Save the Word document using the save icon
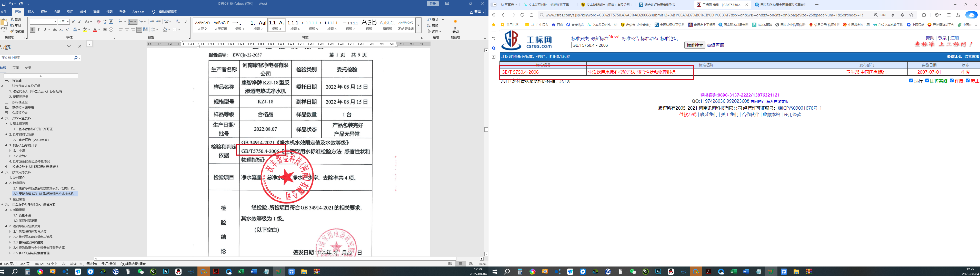This screenshot has height=276, width=980. 4,4
